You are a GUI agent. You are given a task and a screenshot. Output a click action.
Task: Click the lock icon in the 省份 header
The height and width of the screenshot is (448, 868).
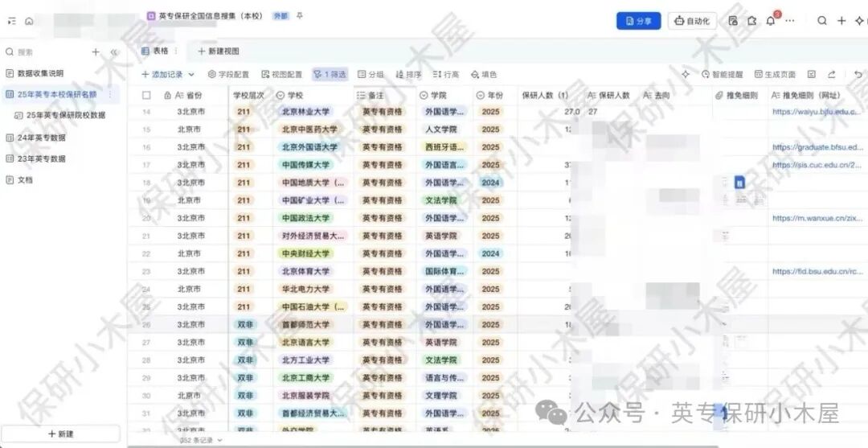pos(168,95)
